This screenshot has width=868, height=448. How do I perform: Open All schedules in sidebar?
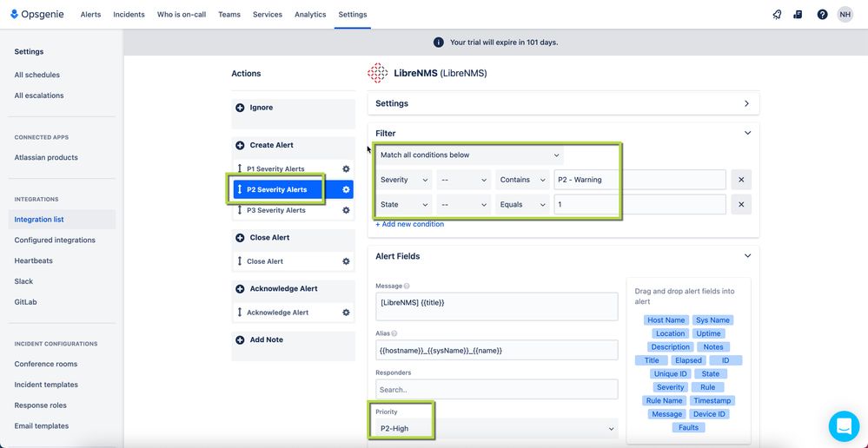(x=37, y=75)
